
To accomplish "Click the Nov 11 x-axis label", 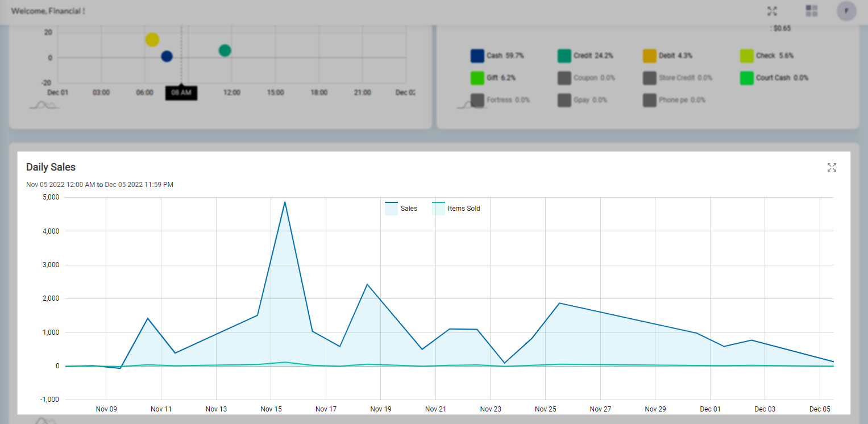I will point(161,409).
